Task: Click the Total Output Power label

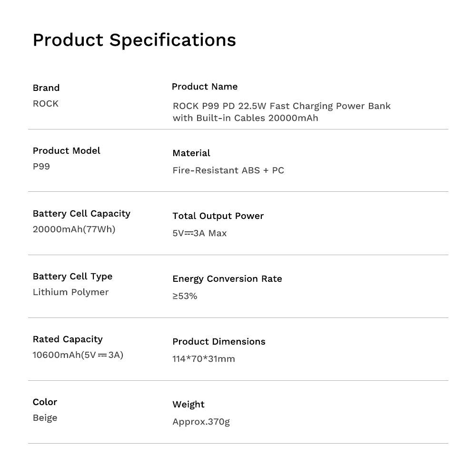Action: point(218,216)
